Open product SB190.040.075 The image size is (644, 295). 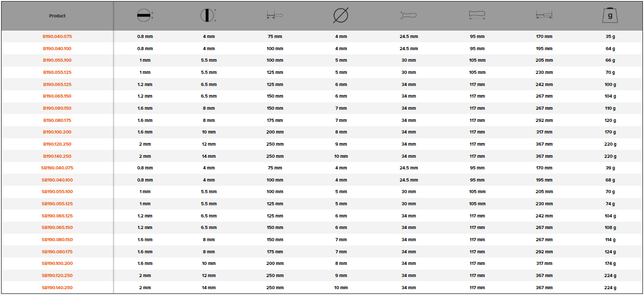57,168
